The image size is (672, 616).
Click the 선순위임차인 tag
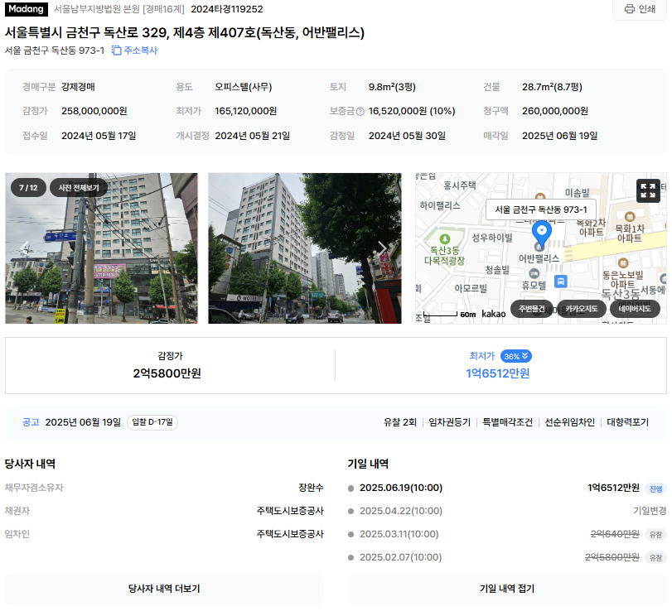click(569, 422)
